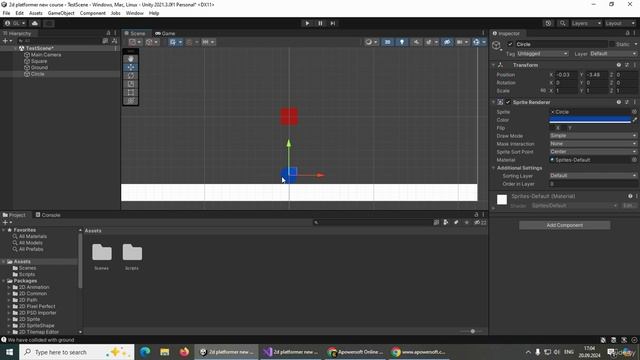Open the Component menu
640x360 pixels.
[93, 13]
